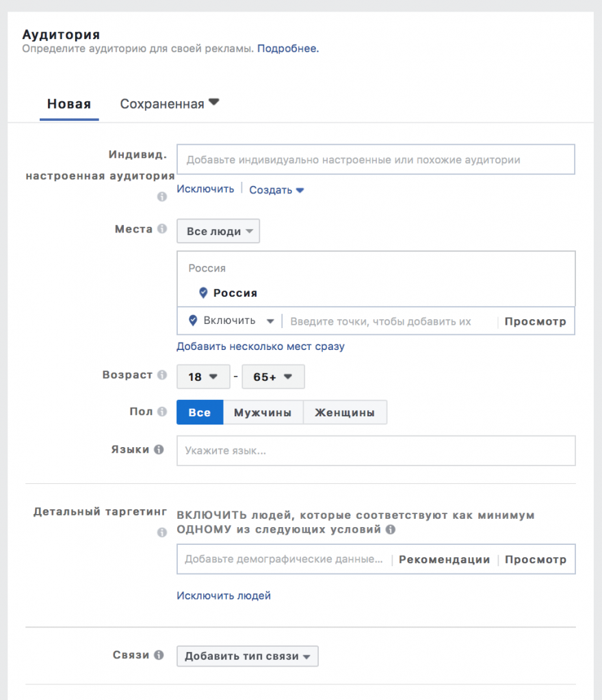Open the Сохраненная audience tab
The width and height of the screenshot is (602, 700).
(x=169, y=104)
